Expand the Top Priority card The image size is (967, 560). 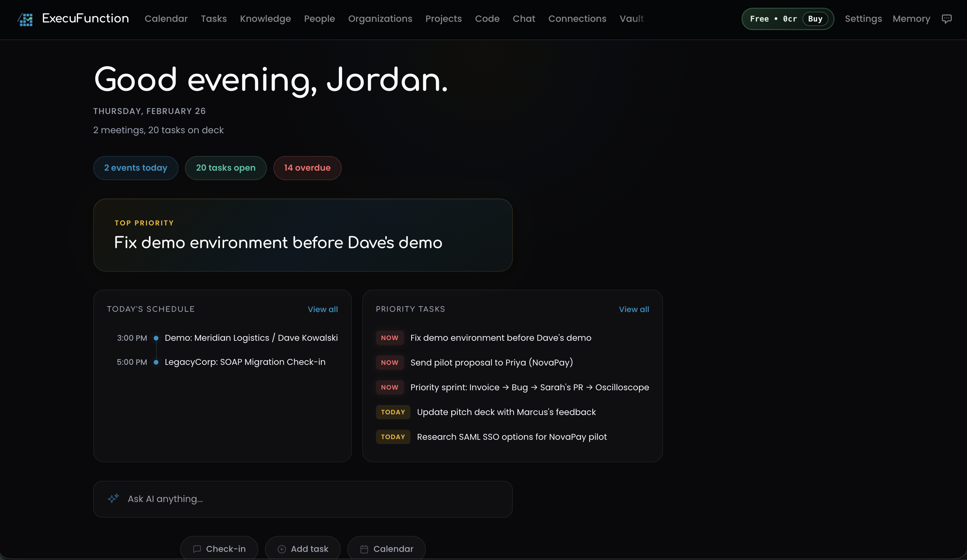point(302,235)
